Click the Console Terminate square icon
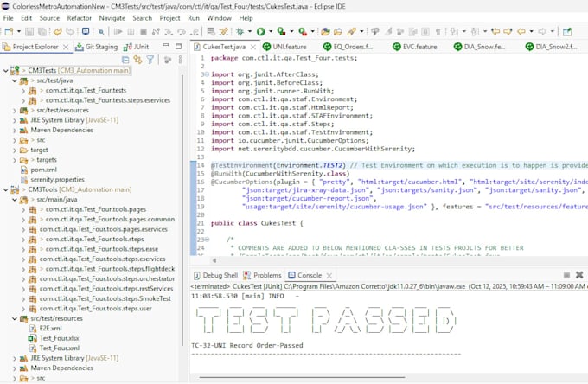 pyautogui.click(x=566, y=275)
